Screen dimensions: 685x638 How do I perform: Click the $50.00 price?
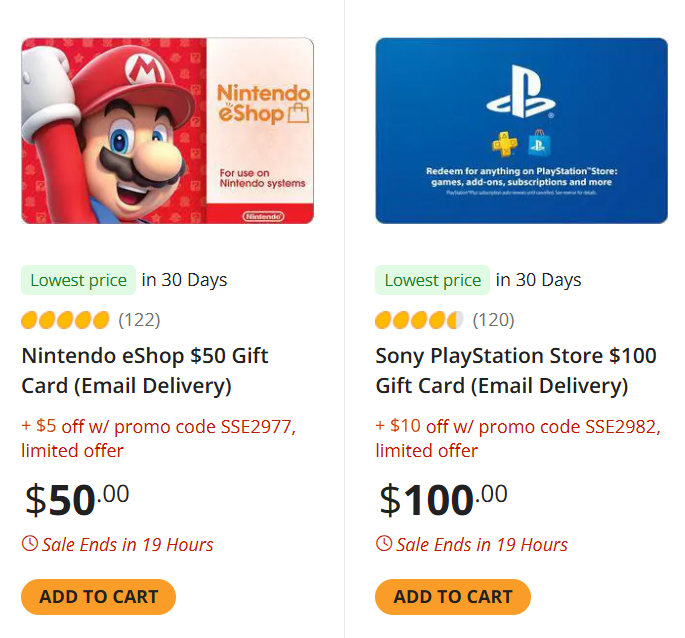77,498
